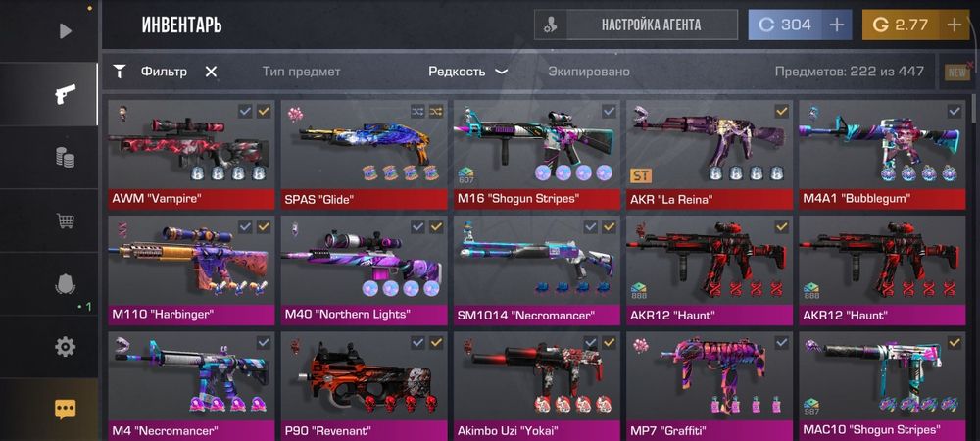Add gold with the plus button

pos(955,24)
